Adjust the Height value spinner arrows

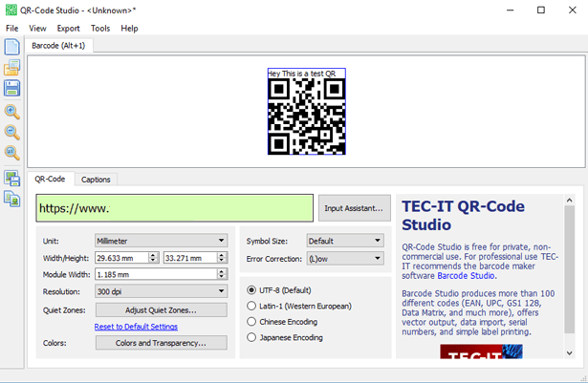coord(222,258)
